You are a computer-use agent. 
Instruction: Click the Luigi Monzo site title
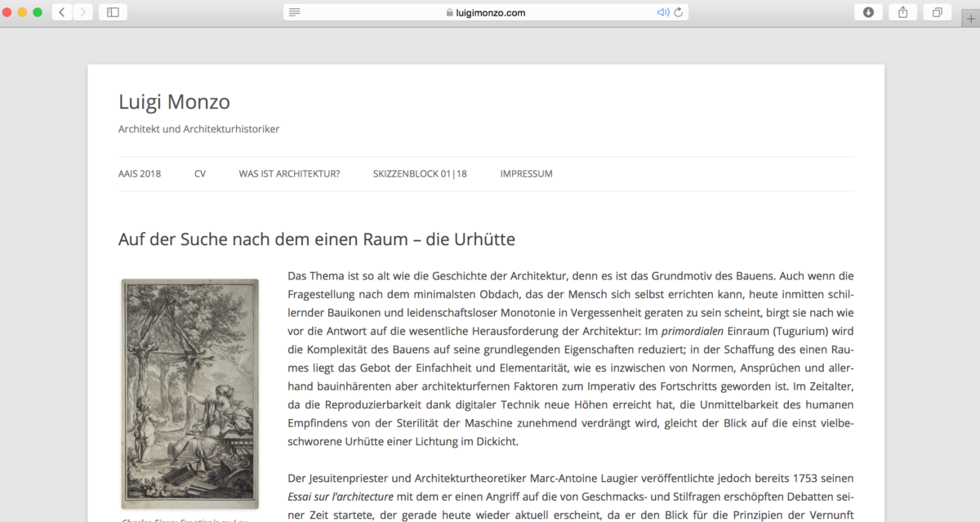click(x=174, y=102)
